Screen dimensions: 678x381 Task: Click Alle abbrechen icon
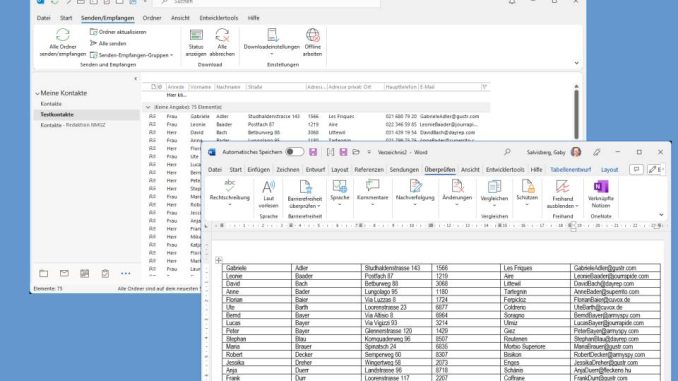[222, 35]
